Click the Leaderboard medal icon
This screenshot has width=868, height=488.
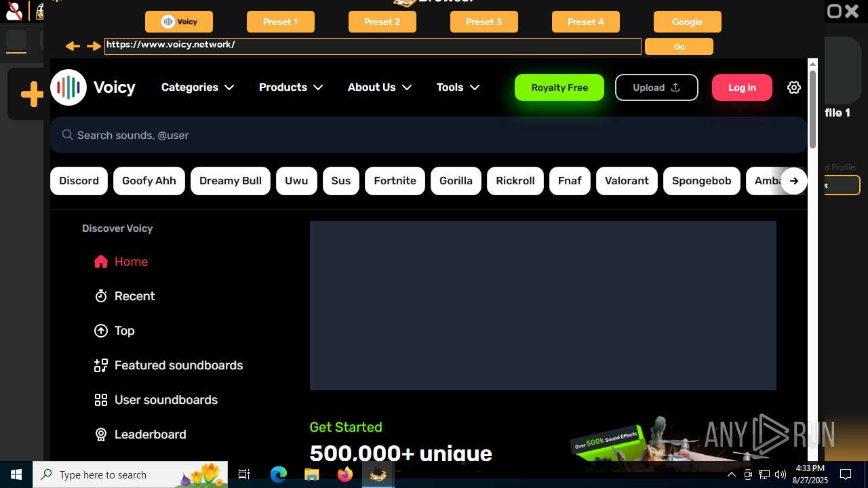point(101,434)
